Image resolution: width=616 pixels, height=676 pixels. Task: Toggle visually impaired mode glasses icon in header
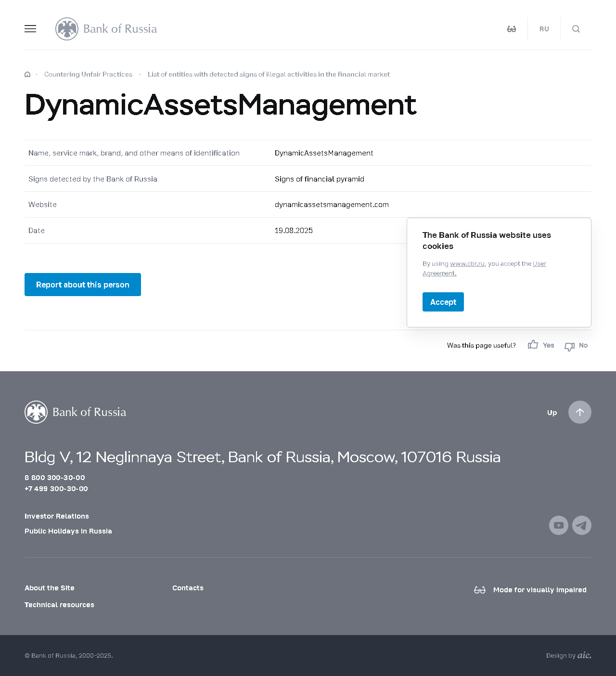512,29
